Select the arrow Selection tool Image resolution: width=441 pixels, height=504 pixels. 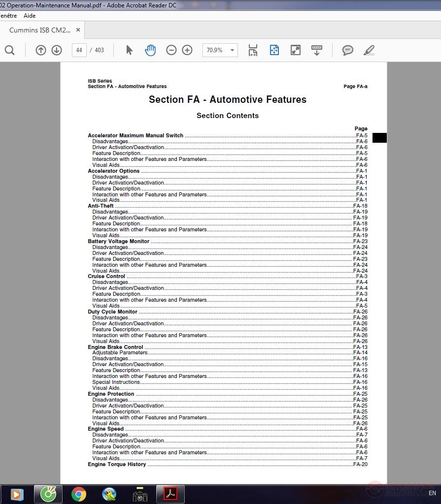(130, 50)
